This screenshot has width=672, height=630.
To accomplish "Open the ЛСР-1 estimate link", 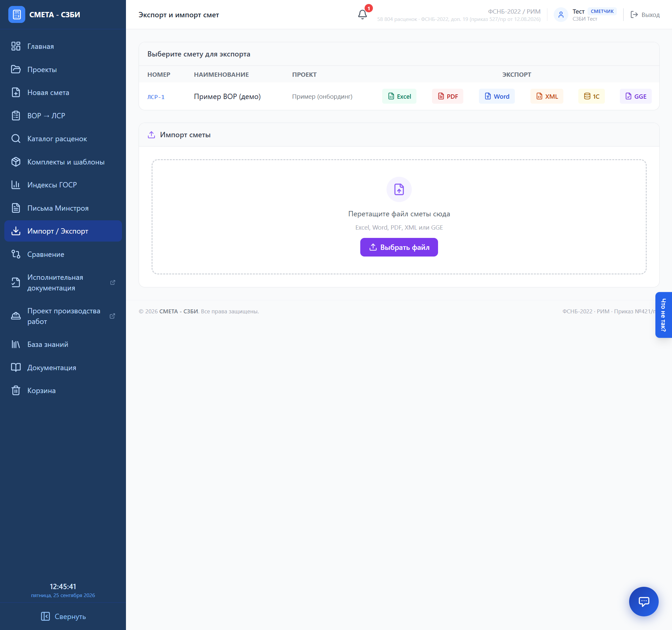I will coord(156,97).
